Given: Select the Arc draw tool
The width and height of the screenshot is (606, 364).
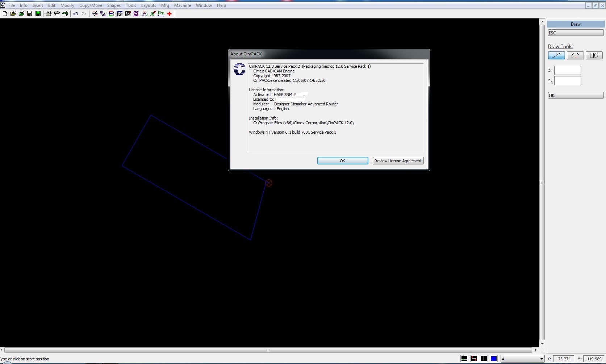Looking at the screenshot, I should point(575,55).
